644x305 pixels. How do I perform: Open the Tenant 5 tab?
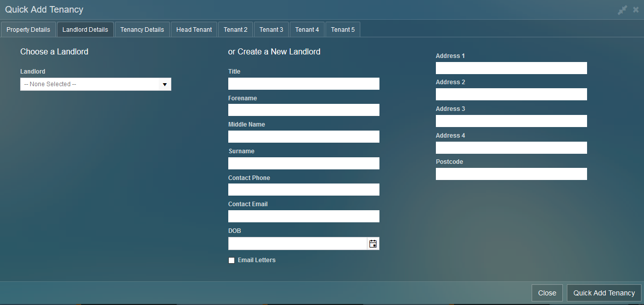pyautogui.click(x=343, y=30)
